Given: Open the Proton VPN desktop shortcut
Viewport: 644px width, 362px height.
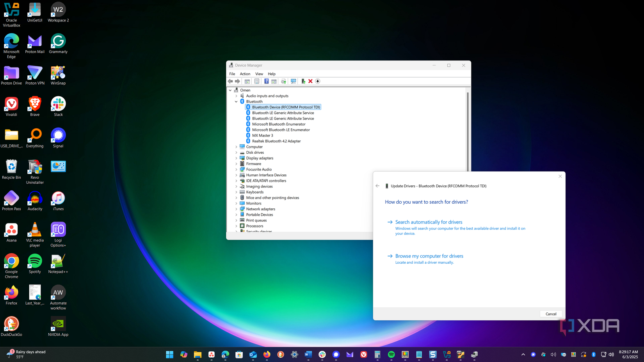Looking at the screenshot, I should coord(35,75).
